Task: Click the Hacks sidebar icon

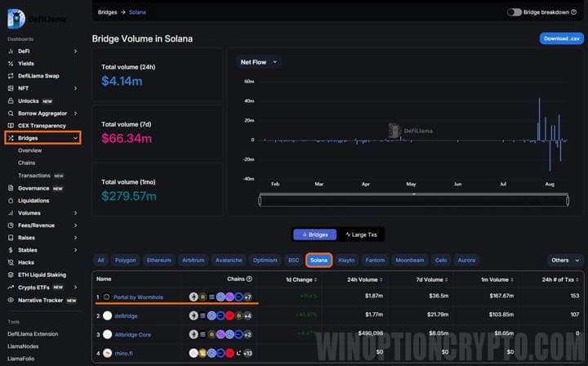Action: click(11, 262)
